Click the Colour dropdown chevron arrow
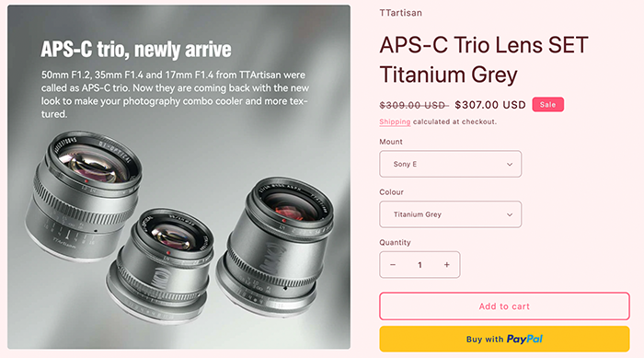Screen dimensions: 644x358 [x=510, y=214]
